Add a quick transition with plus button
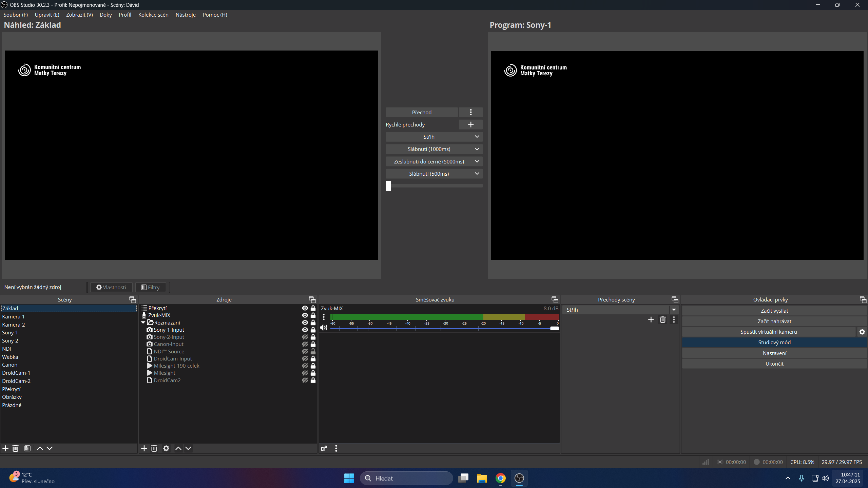Image resolution: width=868 pixels, height=488 pixels. [x=470, y=124]
